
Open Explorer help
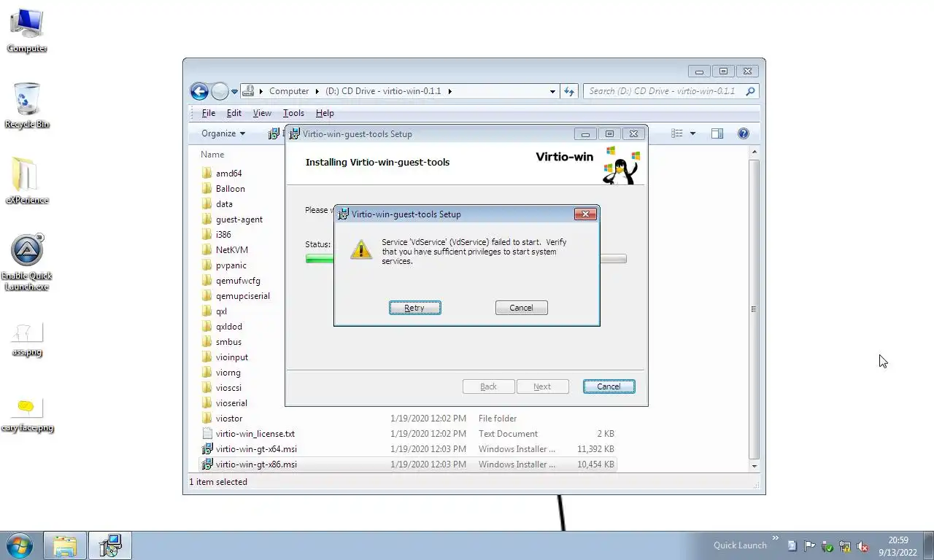pyautogui.click(x=743, y=133)
